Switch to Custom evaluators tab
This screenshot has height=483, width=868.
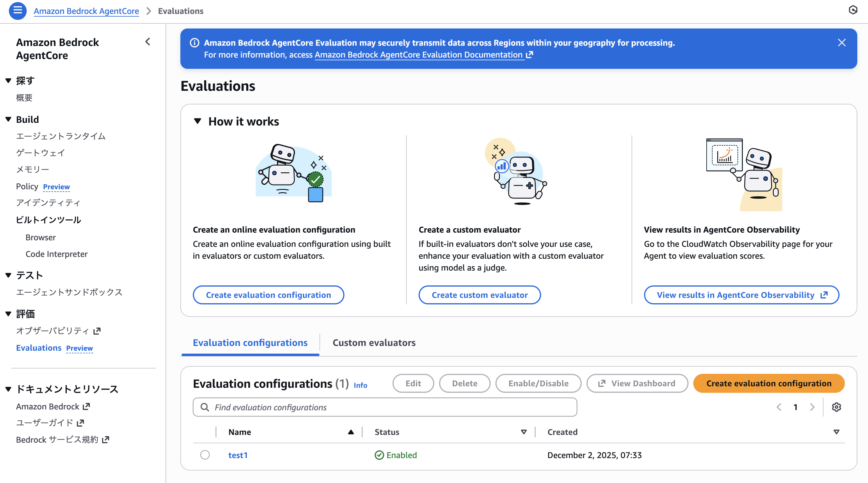(x=374, y=343)
